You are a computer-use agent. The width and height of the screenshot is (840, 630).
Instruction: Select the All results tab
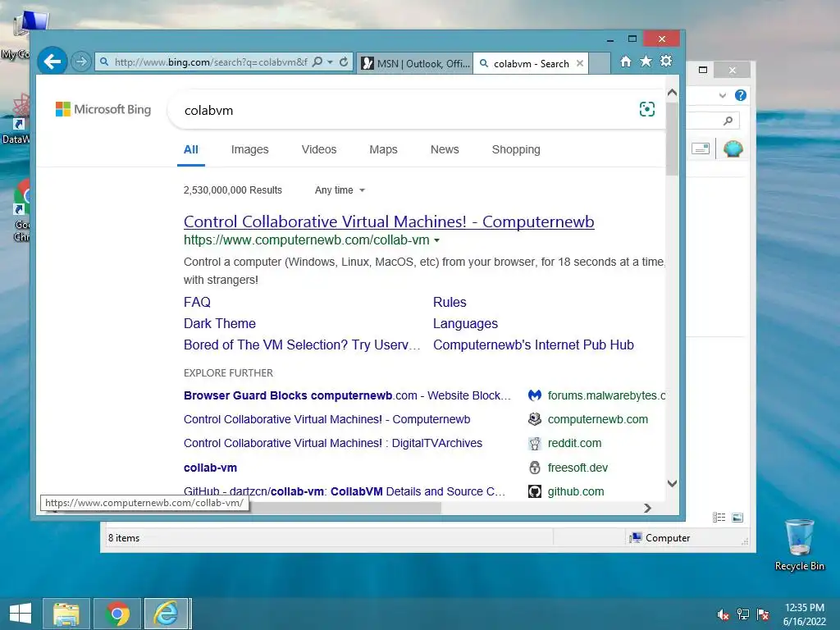[x=190, y=149]
